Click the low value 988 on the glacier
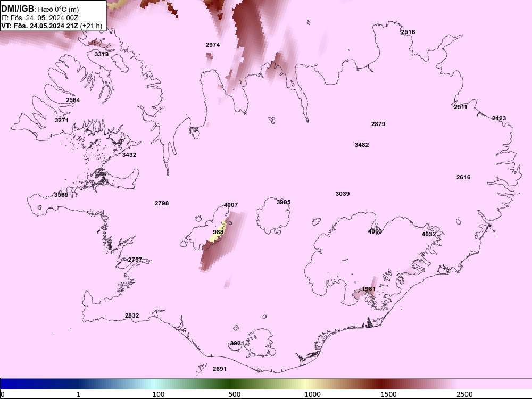This screenshot has width=532, height=399. point(218,232)
